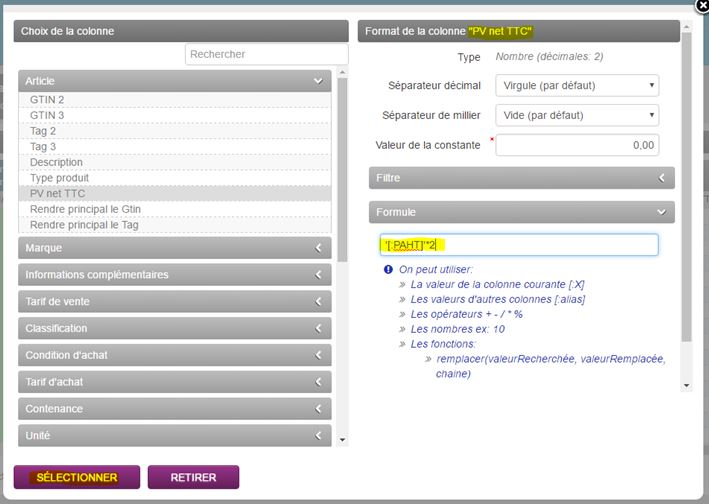Click the RETIRER button
This screenshot has height=504, width=709.
pos(193,477)
